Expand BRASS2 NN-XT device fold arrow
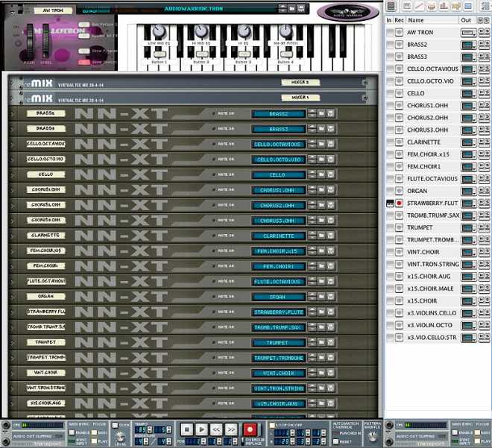The image size is (492, 448). (x=12, y=113)
